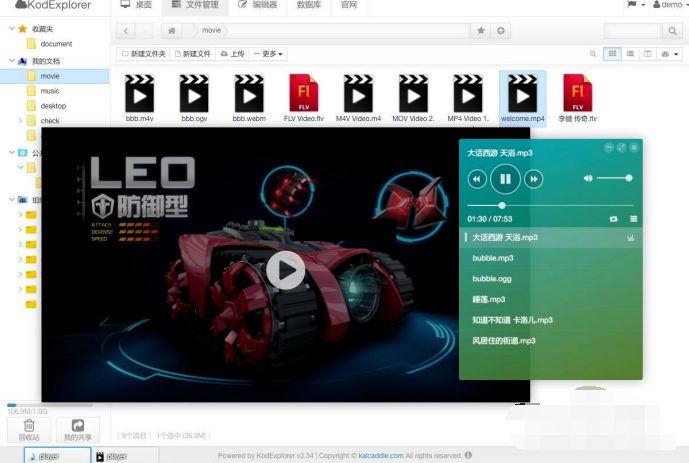
Task: Open the document folder in favorites
Action: (x=56, y=44)
